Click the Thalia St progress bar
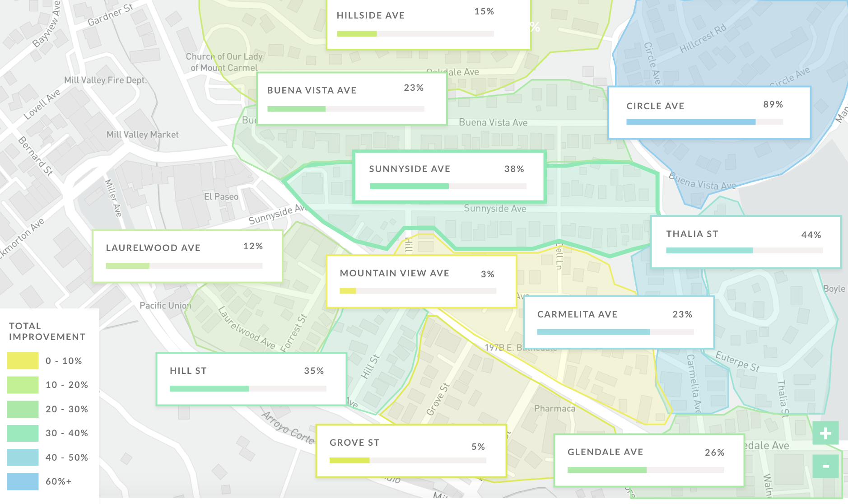This screenshot has width=848, height=504. pos(744,250)
